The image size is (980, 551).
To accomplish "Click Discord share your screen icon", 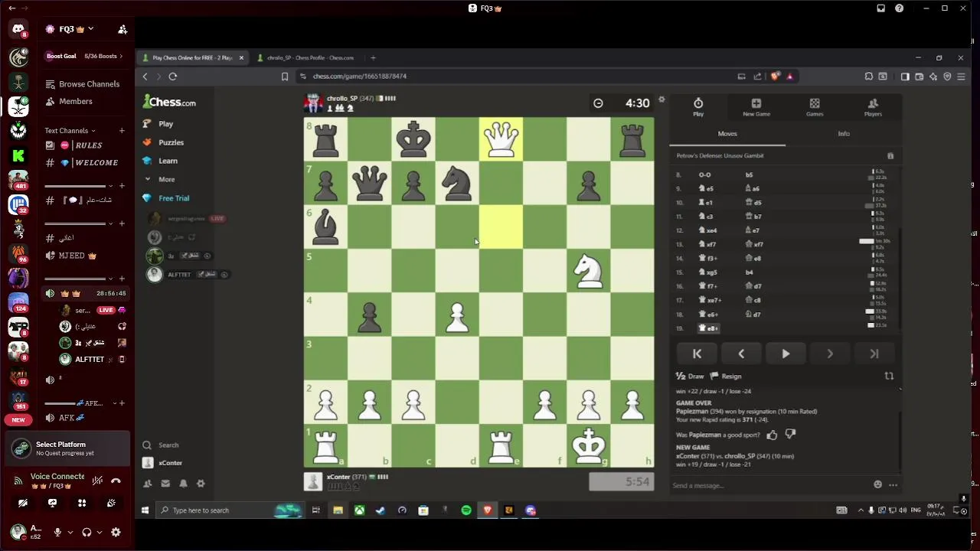I will [x=52, y=503].
